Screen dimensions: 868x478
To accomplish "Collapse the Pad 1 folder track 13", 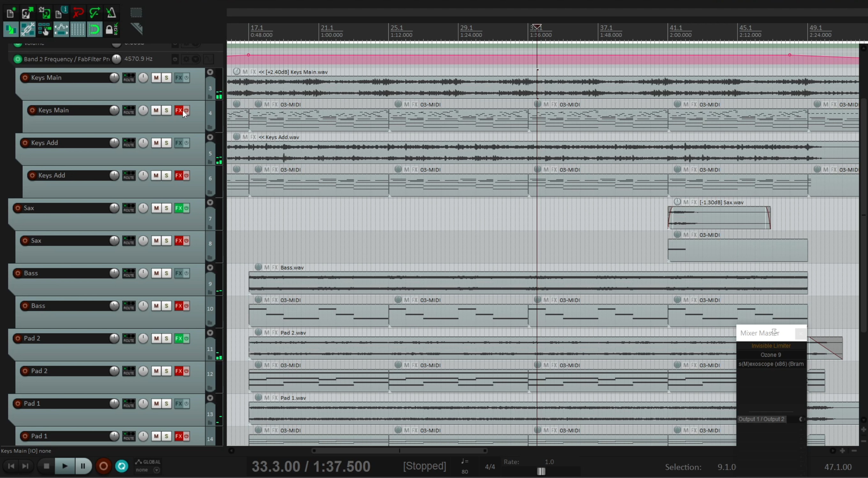I will (210, 398).
